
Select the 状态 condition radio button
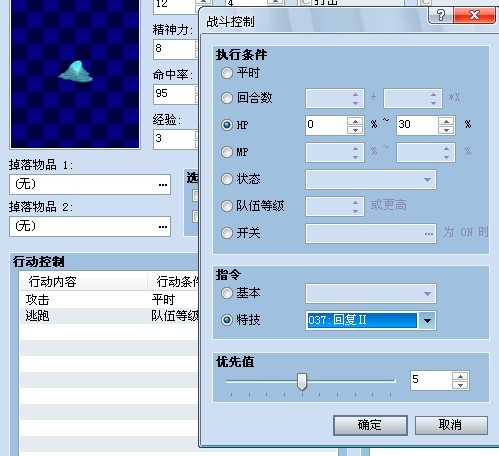pos(227,179)
